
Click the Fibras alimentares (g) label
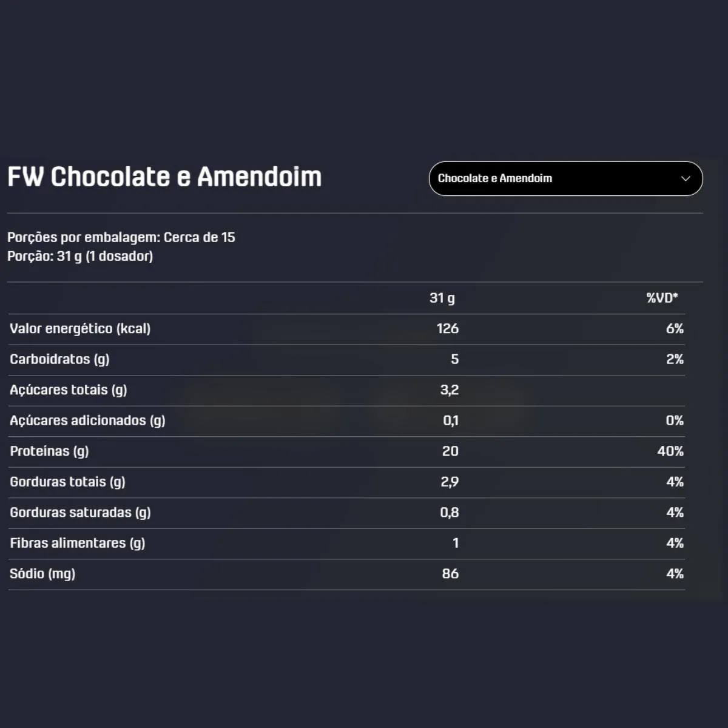click(78, 543)
